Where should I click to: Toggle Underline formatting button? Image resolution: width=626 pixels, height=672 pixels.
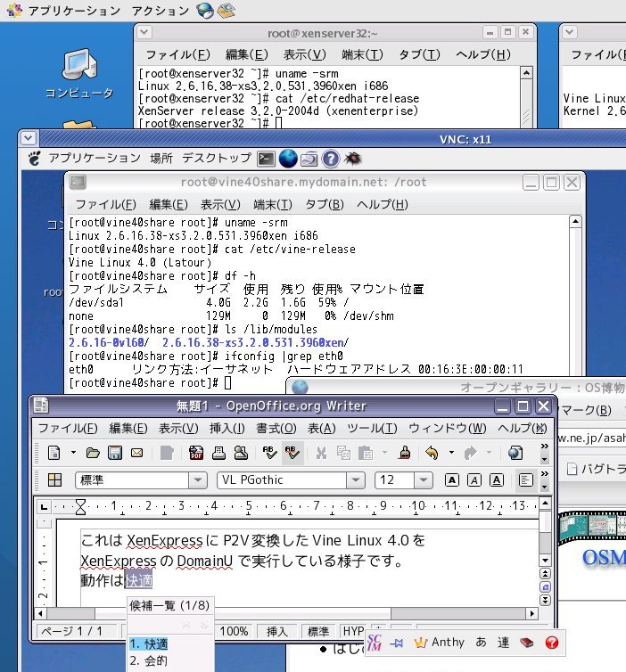tap(497, 480)
